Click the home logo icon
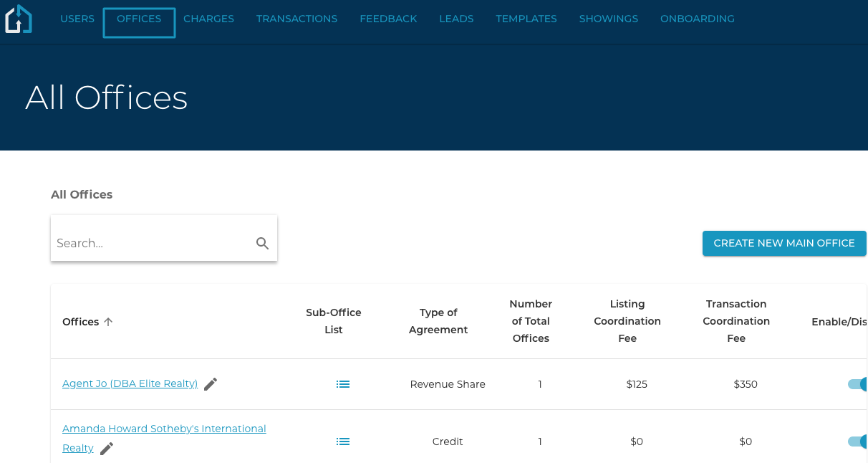This screenshot has height=463, width=868. (19, 19)
